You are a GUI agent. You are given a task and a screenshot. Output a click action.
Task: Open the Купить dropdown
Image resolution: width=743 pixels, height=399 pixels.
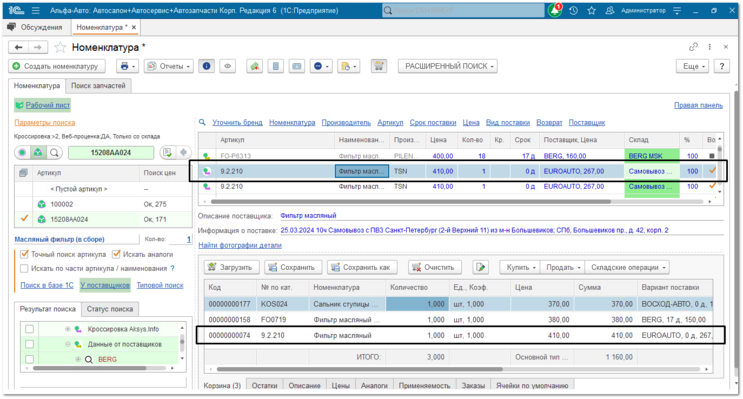pos(520,267)
